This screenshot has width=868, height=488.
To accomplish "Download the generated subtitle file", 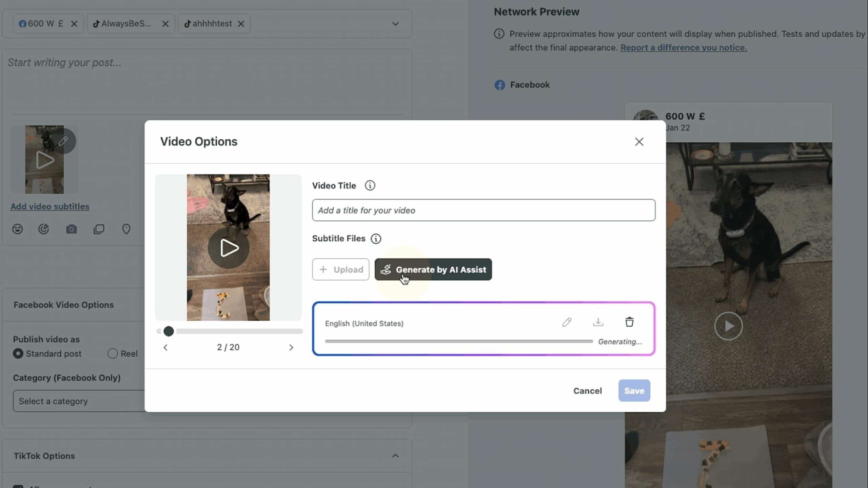I will coord(598,322).
